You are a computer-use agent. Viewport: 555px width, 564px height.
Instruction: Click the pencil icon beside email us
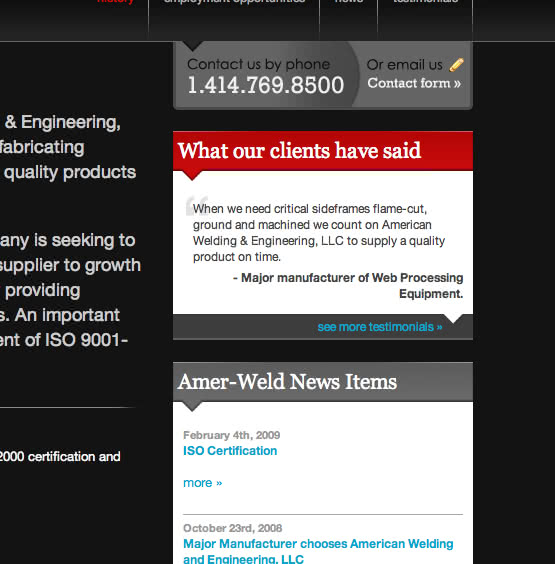[x=456, y=65]
